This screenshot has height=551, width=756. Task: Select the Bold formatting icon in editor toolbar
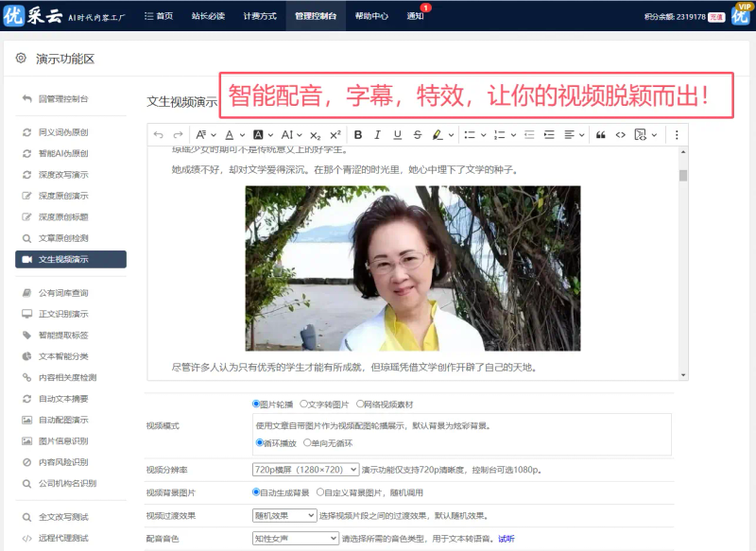[x=359, y=136]
